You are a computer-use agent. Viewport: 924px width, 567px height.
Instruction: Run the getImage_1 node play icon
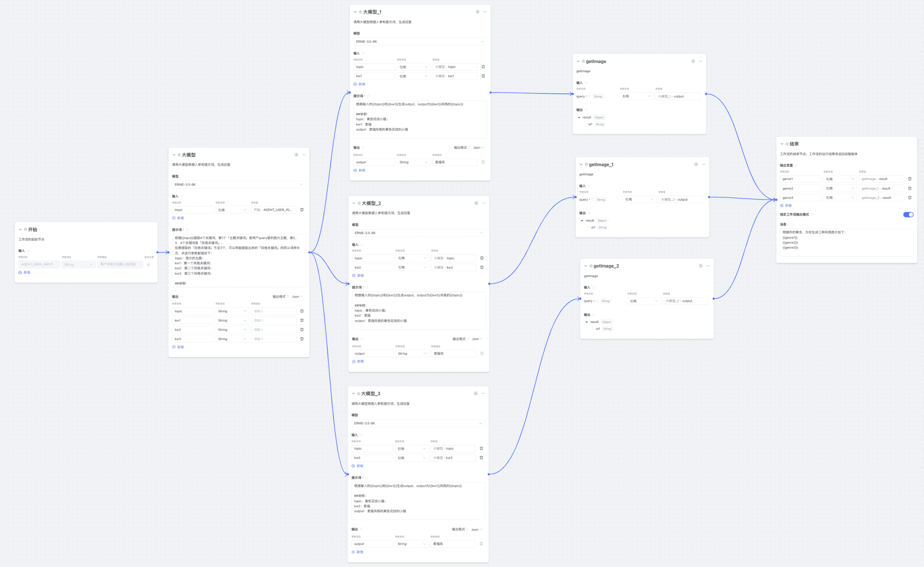696,165
